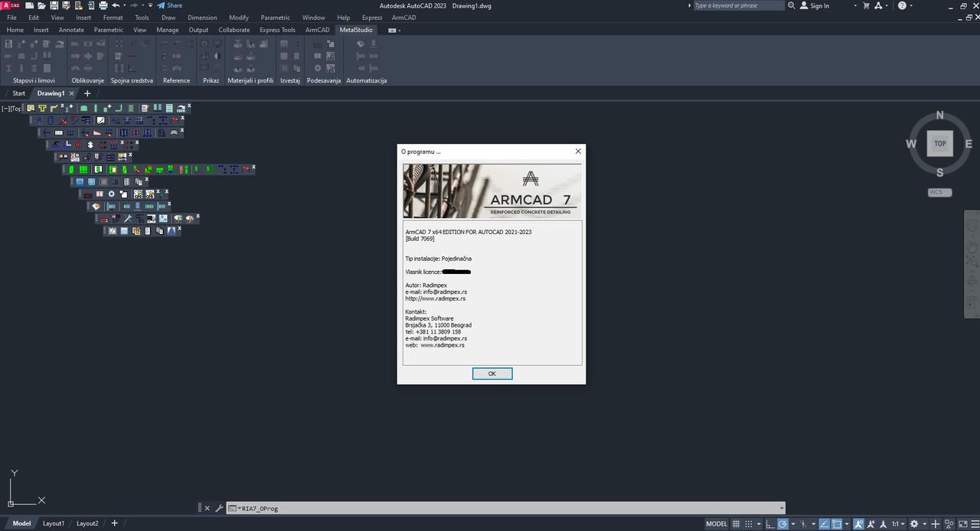Expand the Stapovi i limovi panel title
980x531 pixels.
(34, 80)
